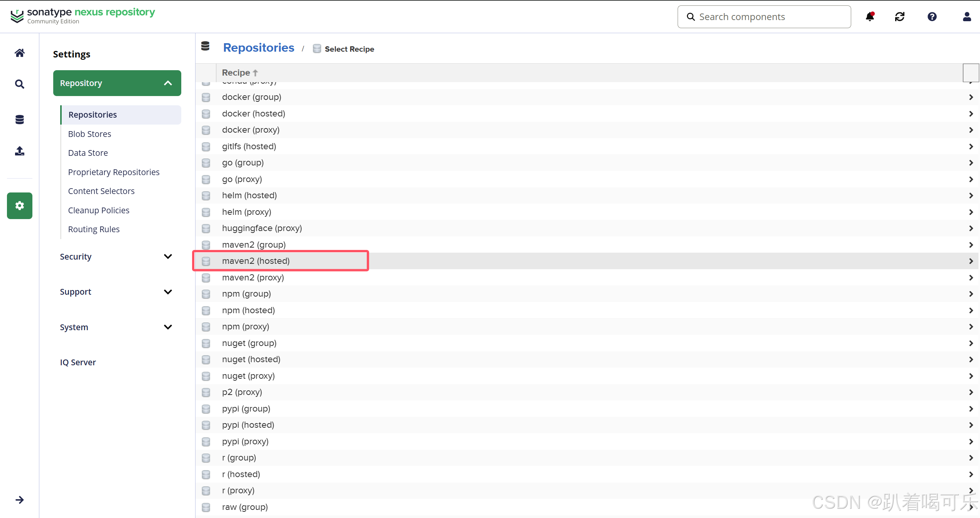Click the docker (group) row icon
Screen dimensions: 980x518
click(206, 97)
